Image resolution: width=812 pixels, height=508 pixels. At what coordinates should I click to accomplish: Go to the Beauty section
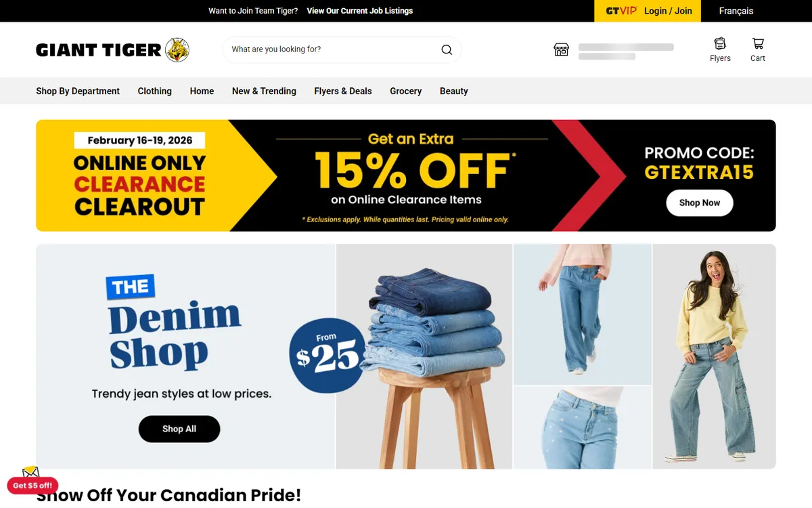pyautogui.click(x=454, y=91)
